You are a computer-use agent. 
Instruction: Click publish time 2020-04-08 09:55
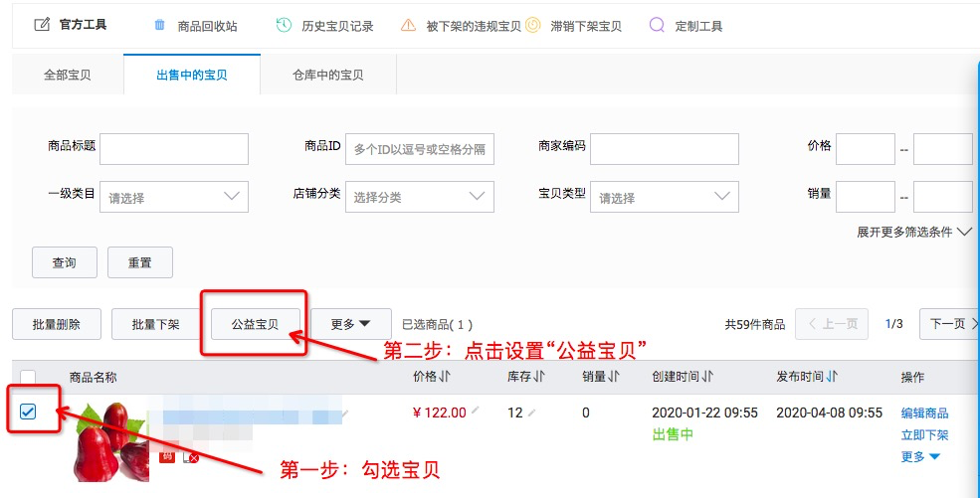coord(829,413)
